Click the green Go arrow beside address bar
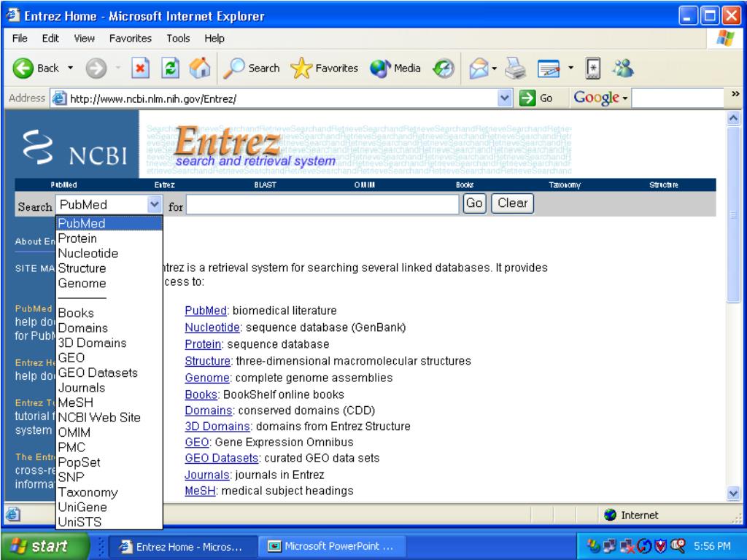The width and height of the screenshot is (747, 560). (527, 98)
